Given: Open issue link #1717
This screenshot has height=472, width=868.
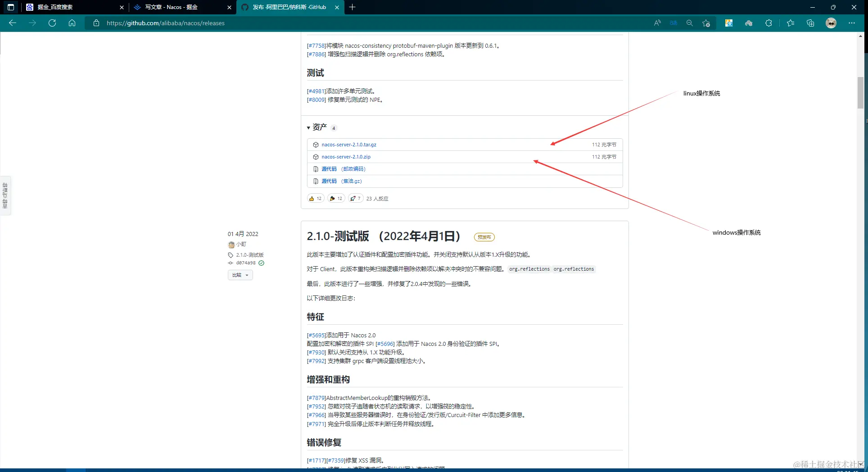Looking at the screenshot, I should 316,460.
